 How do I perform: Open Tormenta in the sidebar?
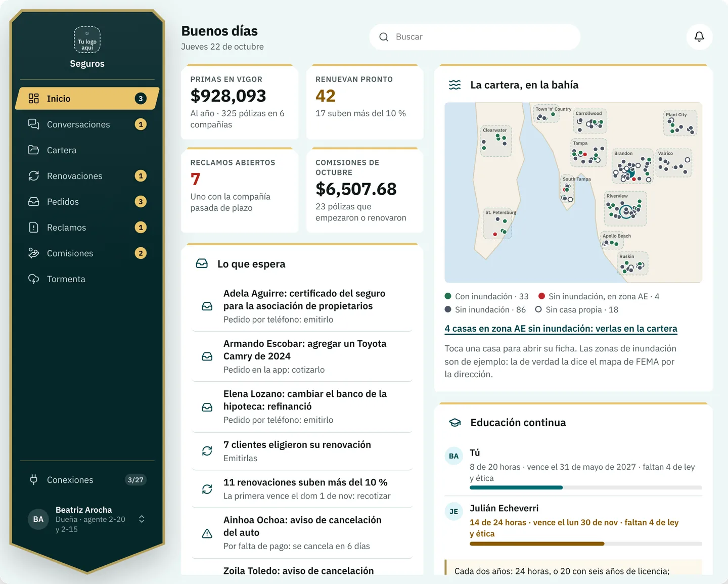tap(87, 279)
